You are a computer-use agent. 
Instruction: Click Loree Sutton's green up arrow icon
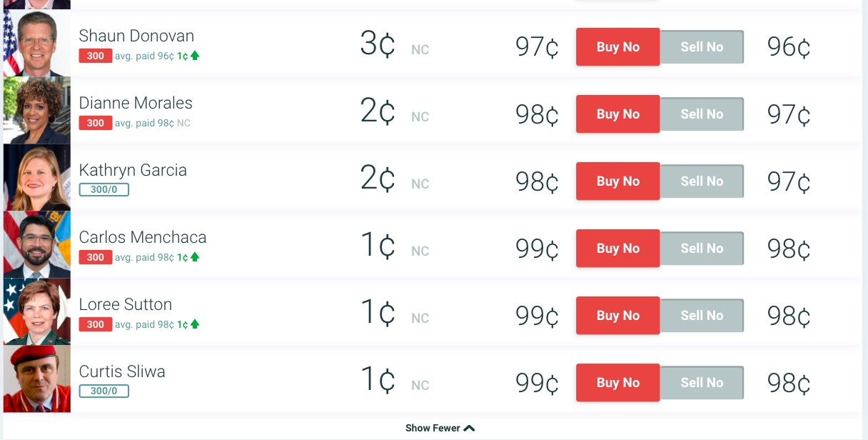point(195,324)
